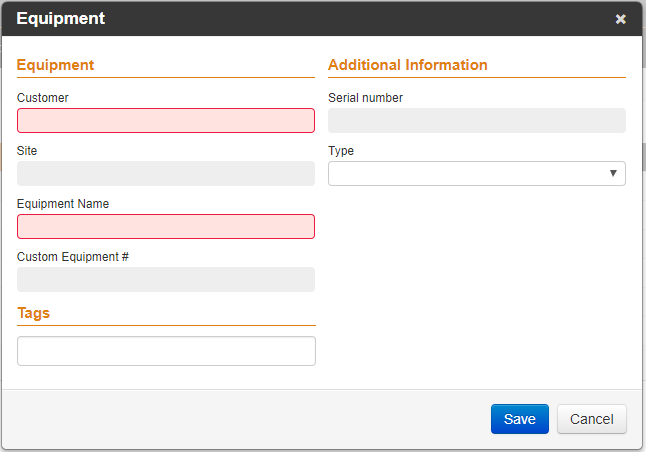This screenshot has height=452, width=646.
Task: Click the Additional Information section heading
Action: click(x=407, y=65)
